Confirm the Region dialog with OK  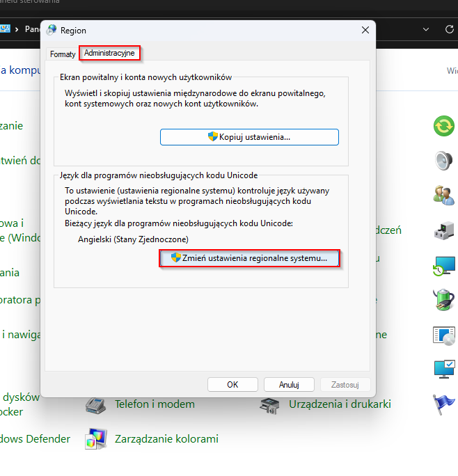click(232, 384)
